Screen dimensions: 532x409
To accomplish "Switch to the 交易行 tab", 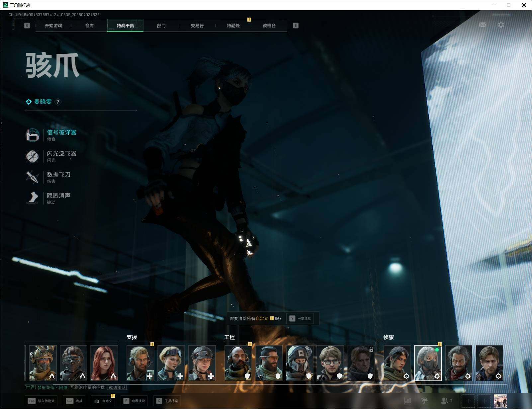I will 197,26.
